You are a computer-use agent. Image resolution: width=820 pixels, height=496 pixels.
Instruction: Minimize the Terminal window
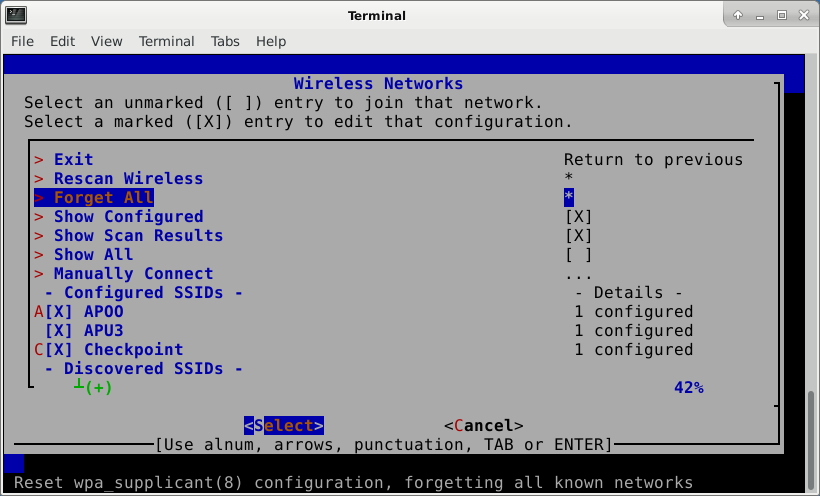[760, 15]
